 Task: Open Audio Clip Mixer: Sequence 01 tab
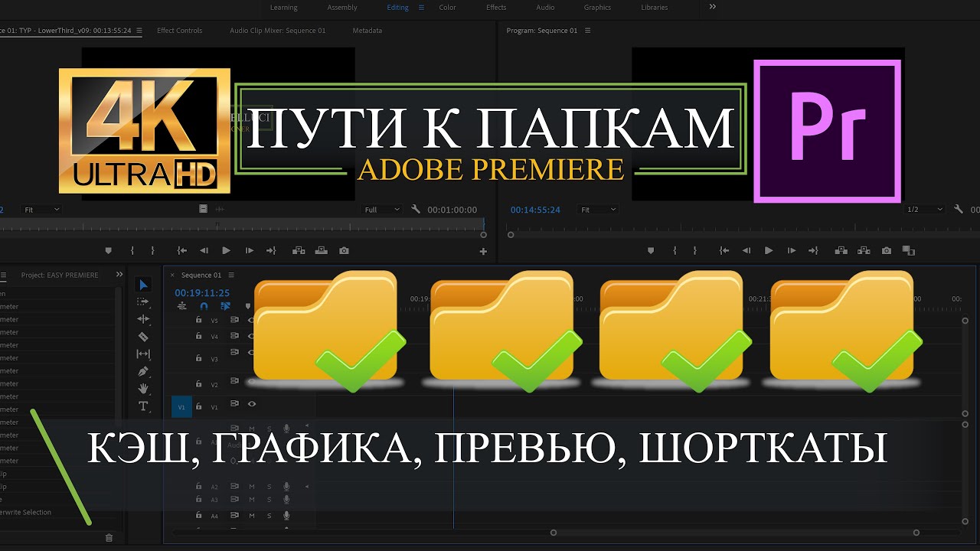(x=278, y=31)
